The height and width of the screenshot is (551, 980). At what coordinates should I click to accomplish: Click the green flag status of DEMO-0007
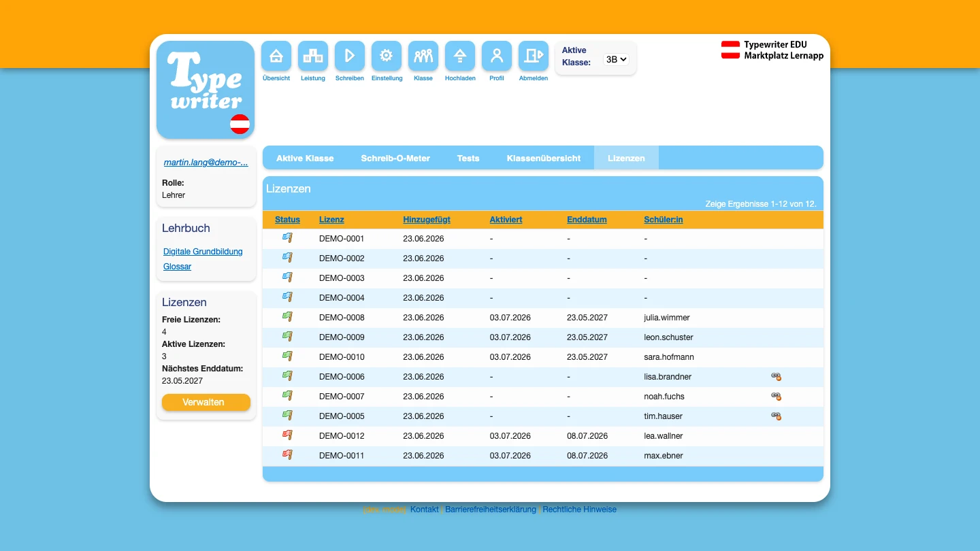tap(287, 396)
